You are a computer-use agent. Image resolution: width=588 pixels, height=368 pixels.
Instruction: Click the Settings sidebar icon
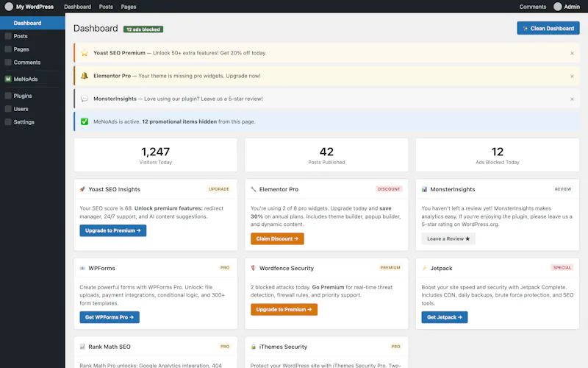coord(8,122)
